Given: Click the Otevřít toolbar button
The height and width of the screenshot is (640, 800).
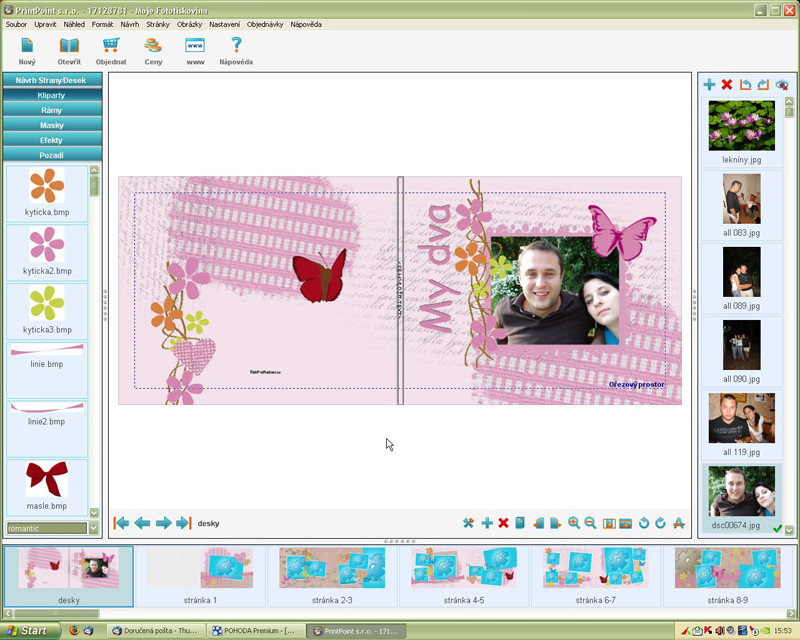Looking at the screenshot, I should coord(69,51).
